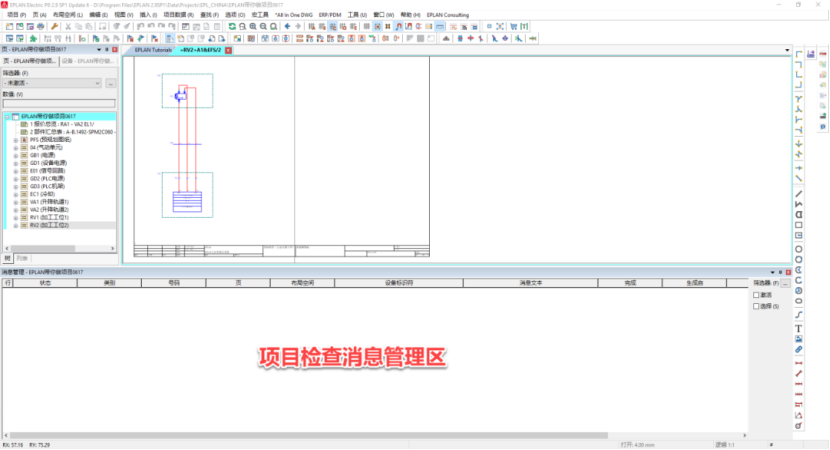Screen dimensions: 830x450
Task: Click the 数值 value input field
Action: tap(59, 104)
